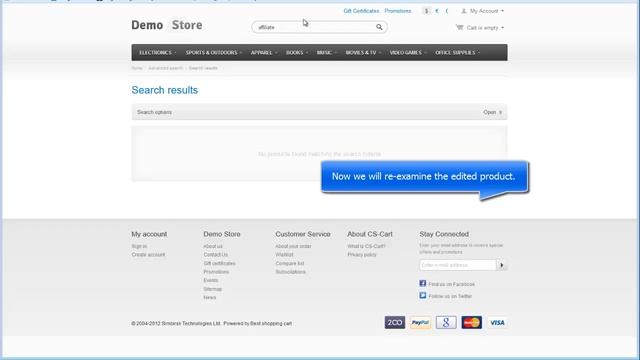Click the VISA payment logo
The width and height of the screenshot is (640, 360).
coord(497,322)
